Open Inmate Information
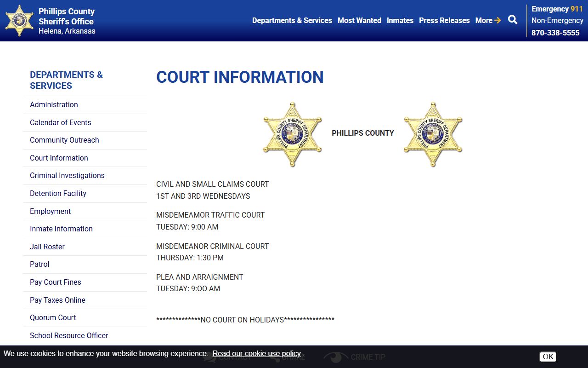 [85, 229]
